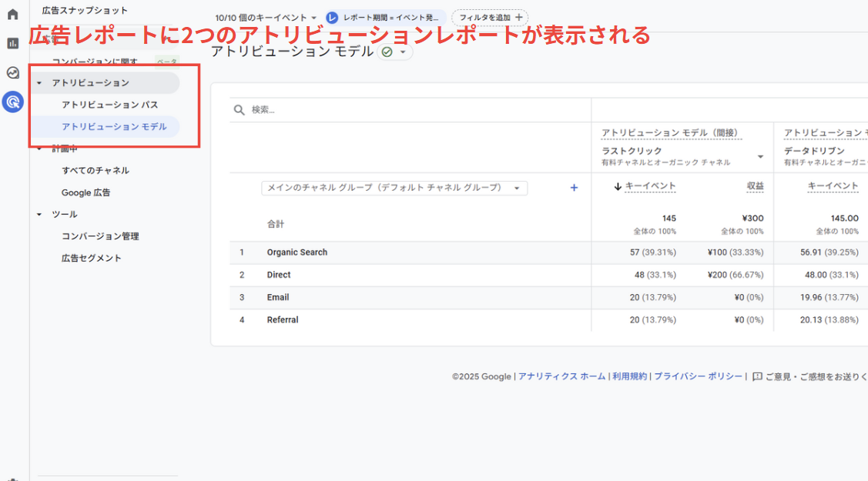Click the ご意見・ご感想をお送り feedback link
The width and height of the screenshot is (868, 481).
[x=816, y=376]
